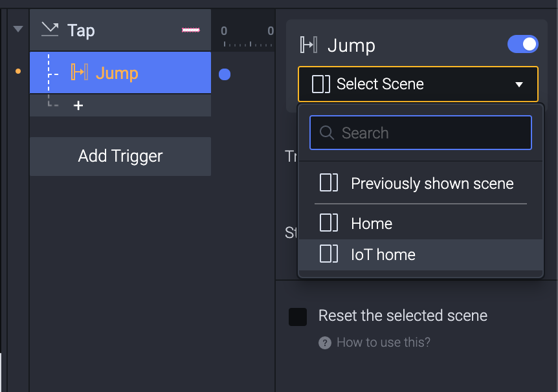Image resolution: width=558 pixels, height=392 pixels.
Task: Collapse the Tap trigger disclosure triangle
Action: point(18,29)
